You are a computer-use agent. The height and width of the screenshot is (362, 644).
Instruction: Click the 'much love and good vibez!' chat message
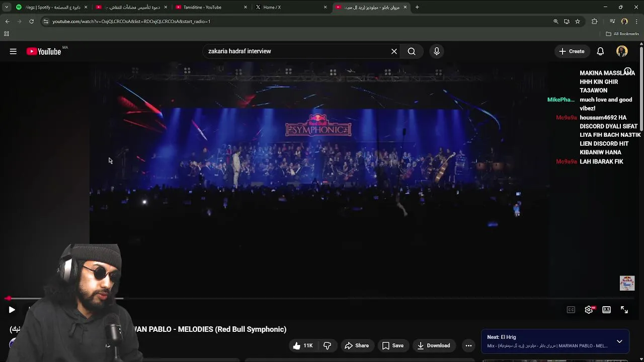pos(606,104)
